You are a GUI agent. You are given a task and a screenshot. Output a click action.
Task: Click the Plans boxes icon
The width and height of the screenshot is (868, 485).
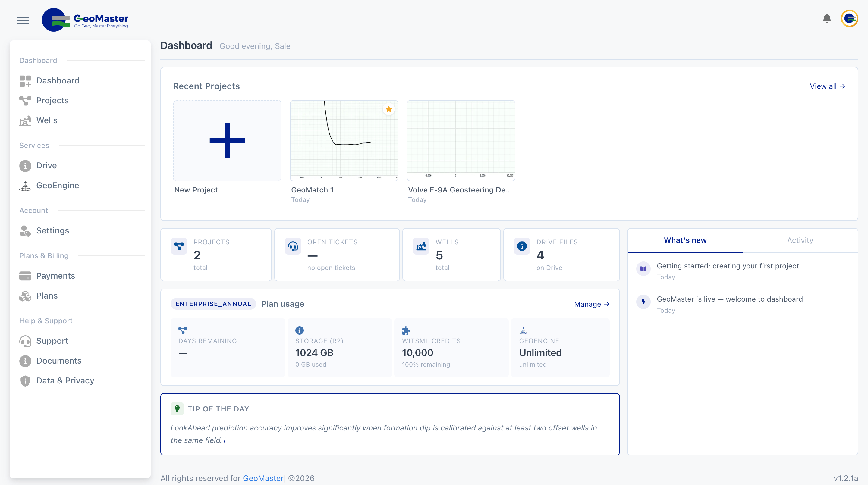click(25, 296)
